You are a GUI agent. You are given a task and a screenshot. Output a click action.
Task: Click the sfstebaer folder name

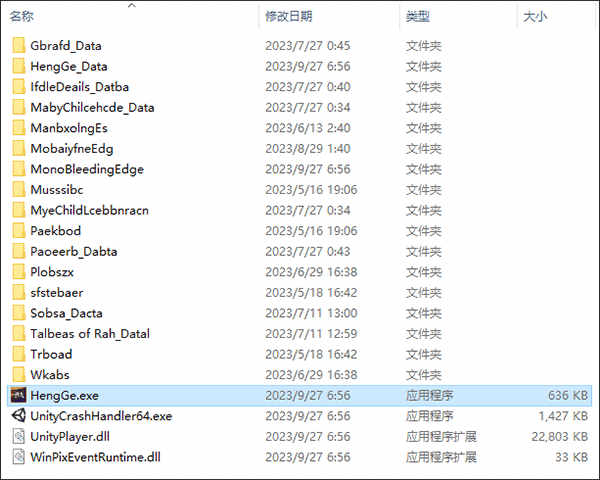pyautogui.click(x=57, y=293)
